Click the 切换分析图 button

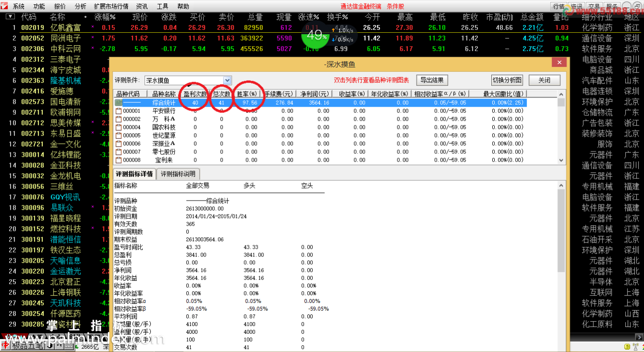507,80
